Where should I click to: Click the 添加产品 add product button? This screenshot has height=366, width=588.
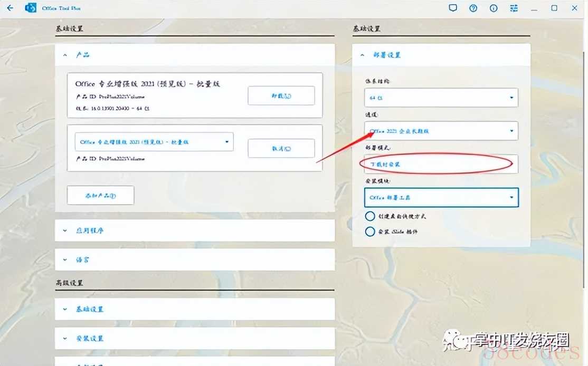[x=100, y=195]
